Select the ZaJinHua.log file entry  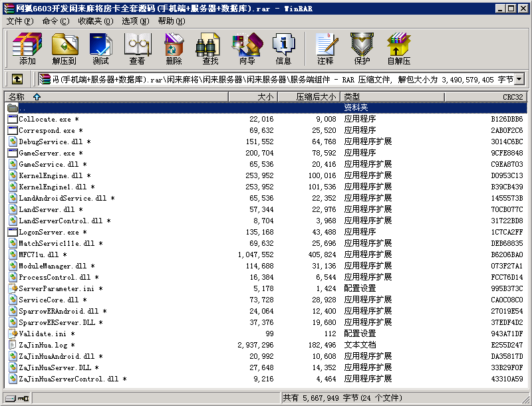coord(43,345)
